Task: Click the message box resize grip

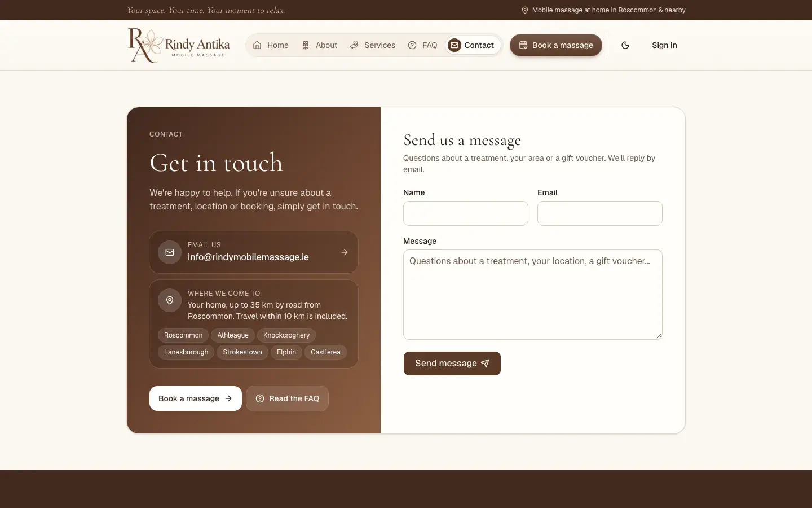Action: [x=658, y=335]
